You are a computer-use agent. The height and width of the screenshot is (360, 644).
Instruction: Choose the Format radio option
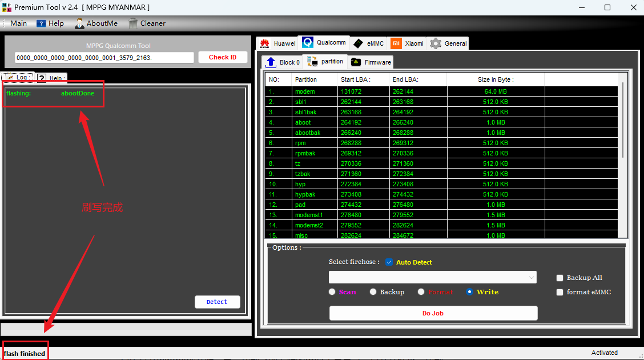tap(421, 292)
